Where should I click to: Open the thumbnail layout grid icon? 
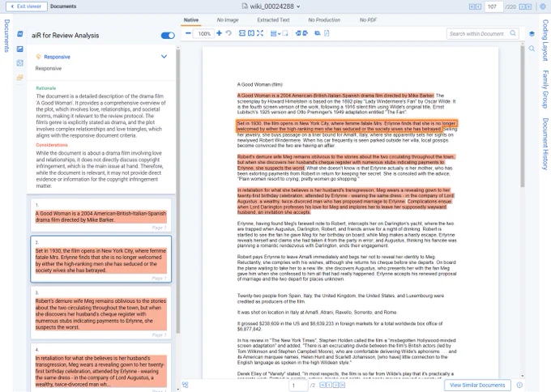(273, 33)
